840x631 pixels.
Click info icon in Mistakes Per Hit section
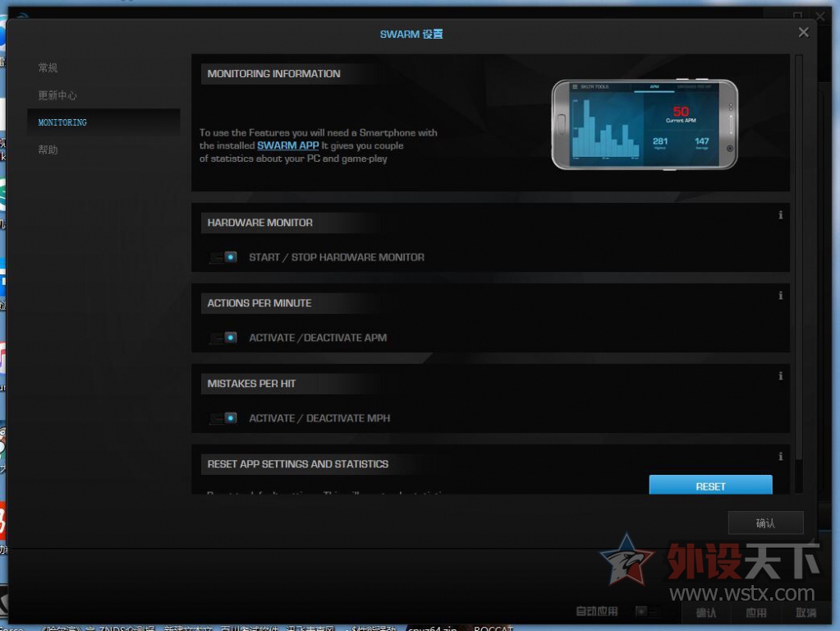tap(780, 376)
